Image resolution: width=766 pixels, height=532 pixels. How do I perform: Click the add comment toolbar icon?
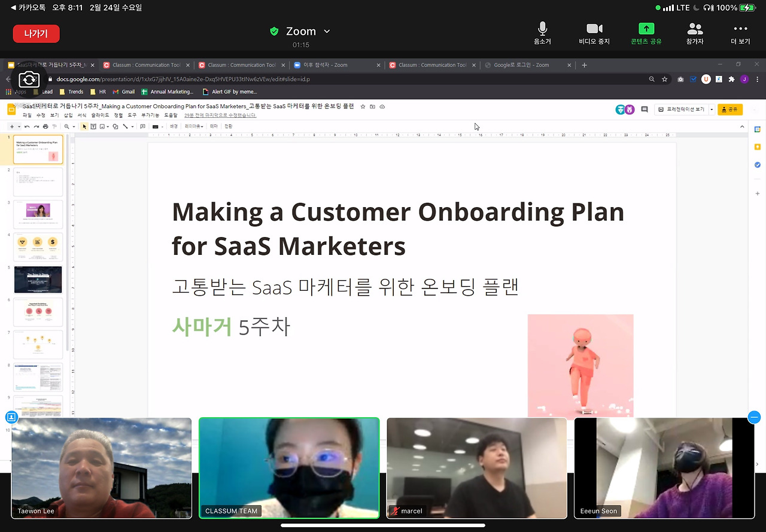tap(142, 126)
